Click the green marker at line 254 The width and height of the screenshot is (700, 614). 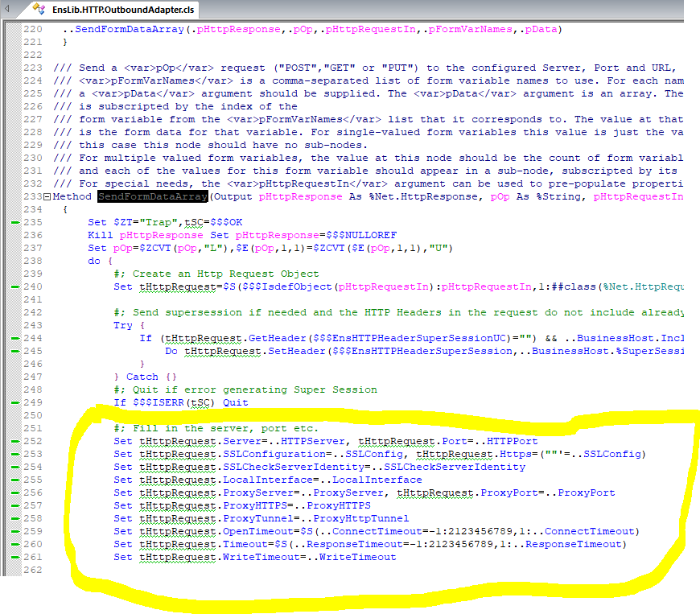(x=15, y=467)
